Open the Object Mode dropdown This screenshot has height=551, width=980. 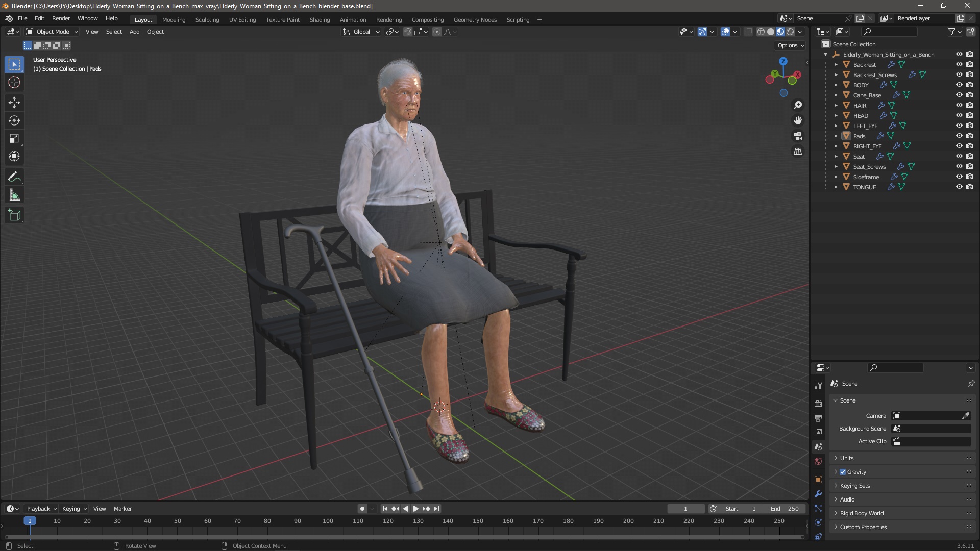tap(52, 32)
